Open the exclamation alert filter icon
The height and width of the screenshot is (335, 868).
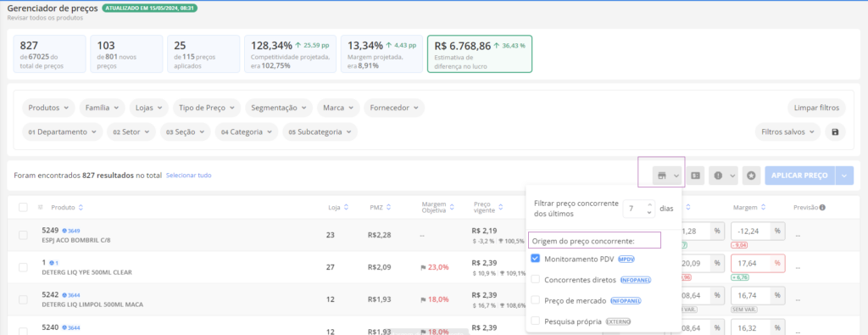[x=723, y=176]
